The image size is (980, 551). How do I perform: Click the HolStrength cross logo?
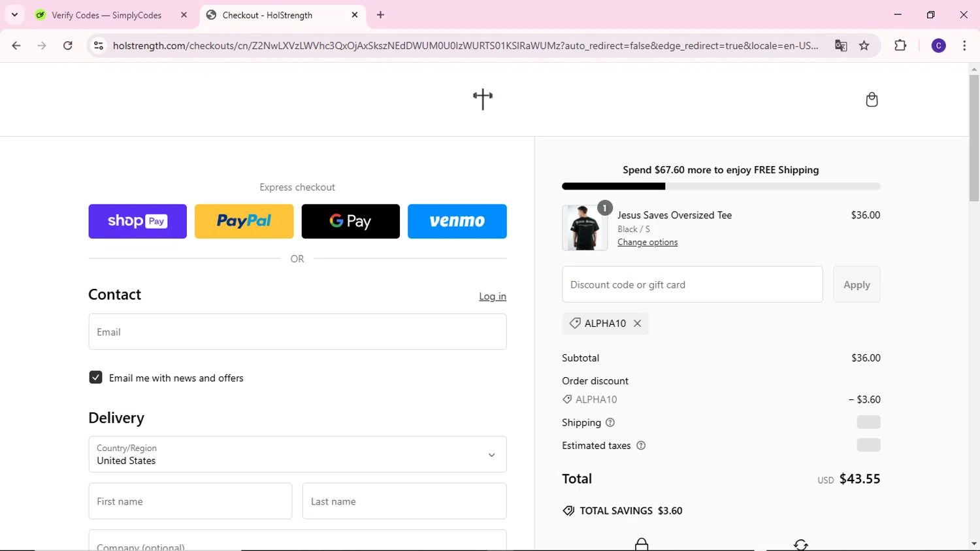(483, 99)
